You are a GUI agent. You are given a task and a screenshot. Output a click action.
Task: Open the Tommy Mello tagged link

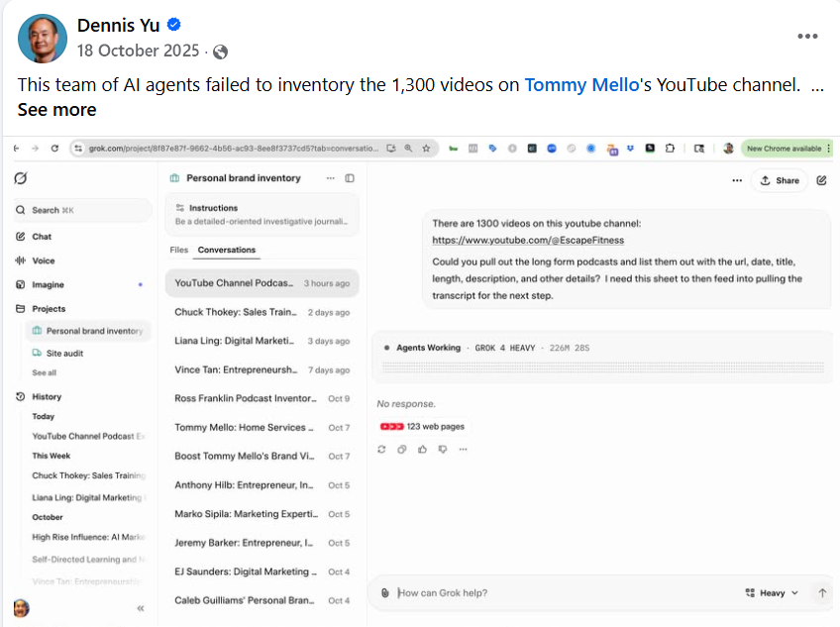point(581,84)
